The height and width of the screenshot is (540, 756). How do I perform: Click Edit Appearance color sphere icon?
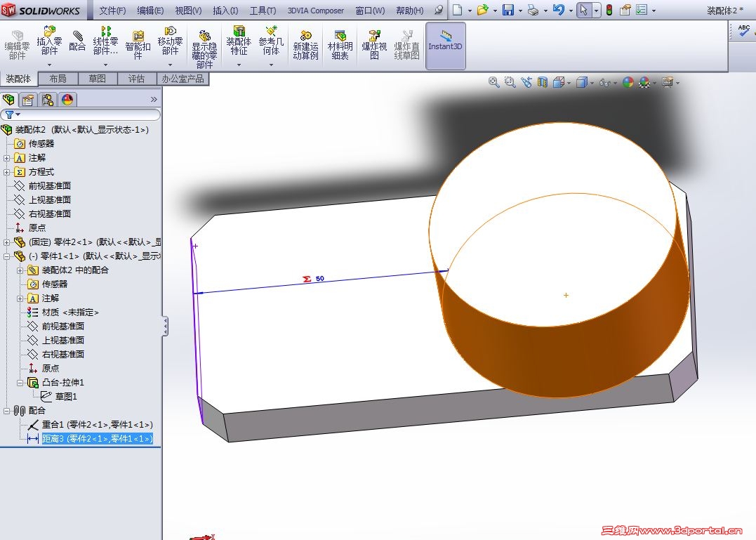[628, 82]
